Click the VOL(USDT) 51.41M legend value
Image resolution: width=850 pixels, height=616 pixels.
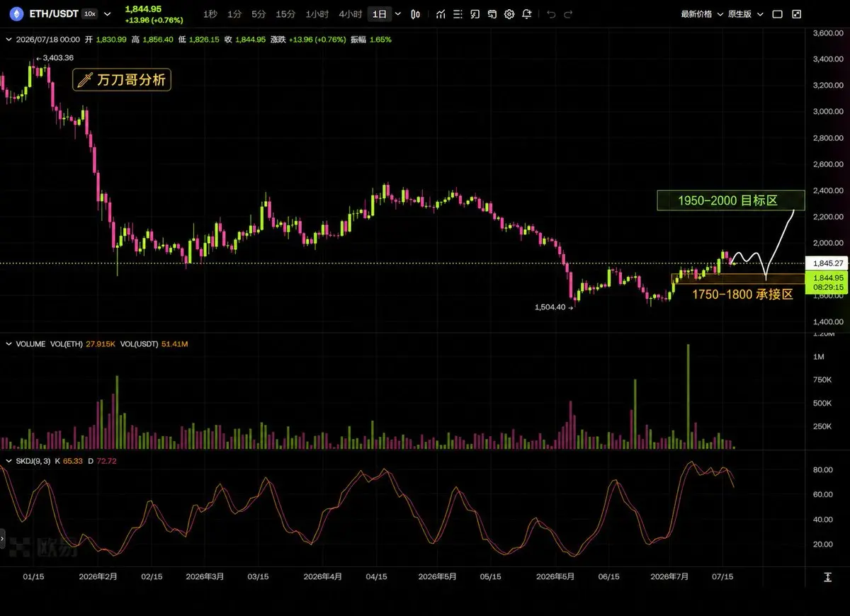pos(154,343)
